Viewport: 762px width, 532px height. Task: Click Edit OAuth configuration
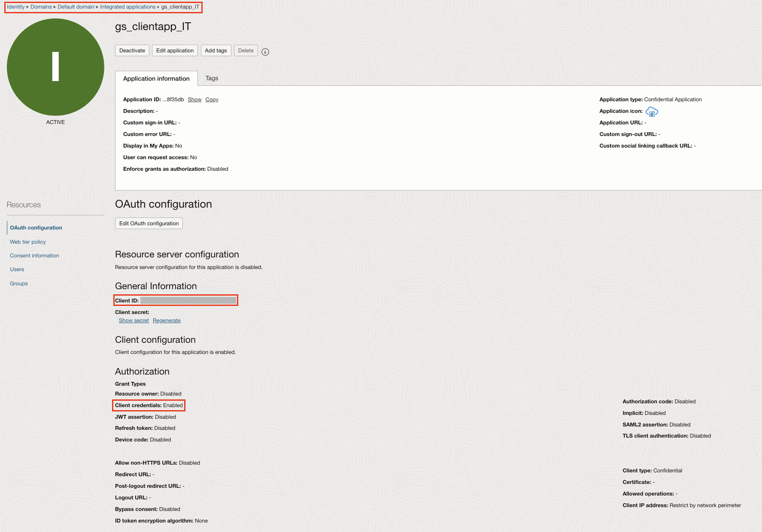pyautogui.click(x=149, y=223)
